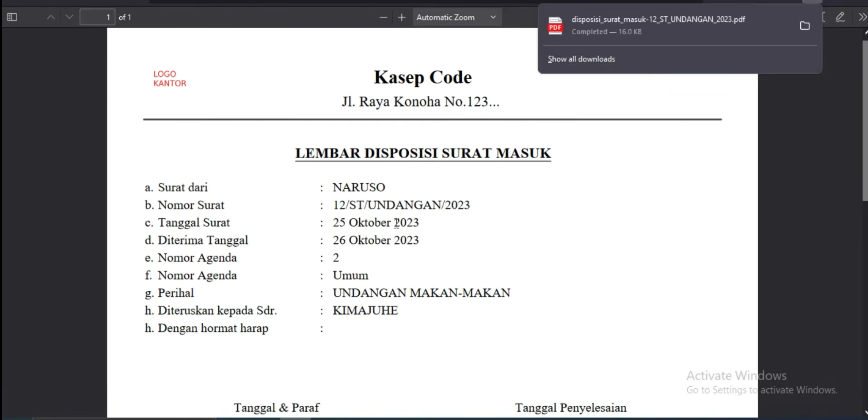
Task: Click Show all downloads
Action: (581, 59)
